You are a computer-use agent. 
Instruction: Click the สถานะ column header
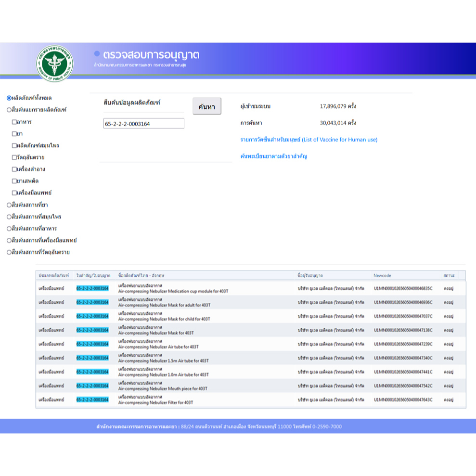pos(449,275)
